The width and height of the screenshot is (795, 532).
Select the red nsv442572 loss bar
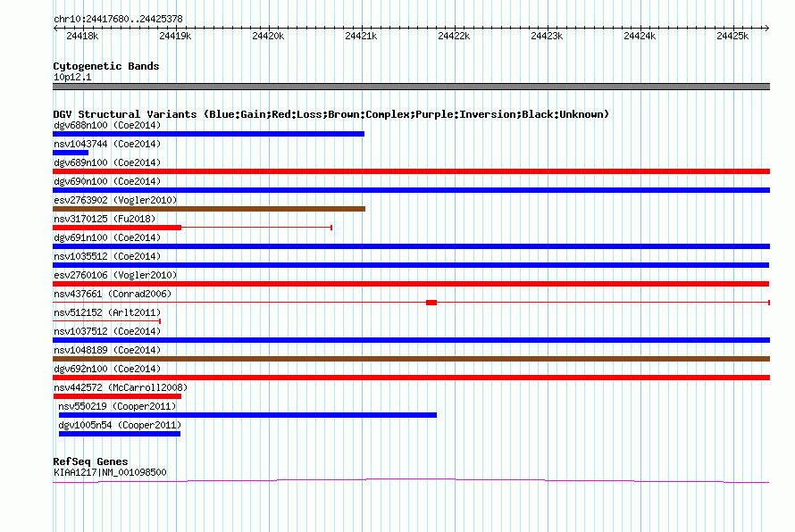coord(117,396)
